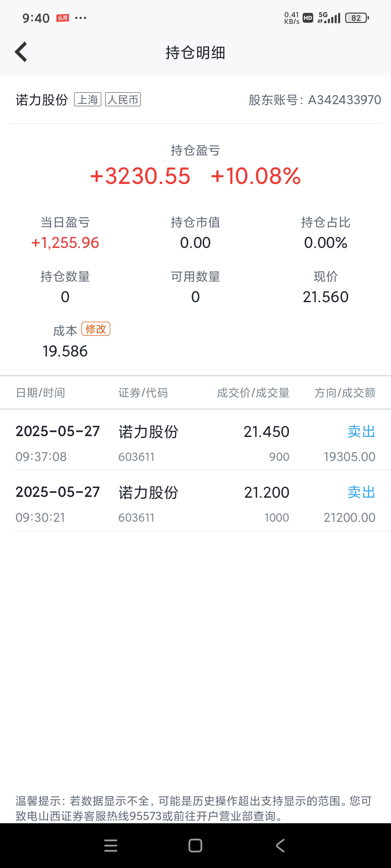The image size is (391, 868).
Task: Tap the 方向/成交额 column header
Action: (345, 392)
